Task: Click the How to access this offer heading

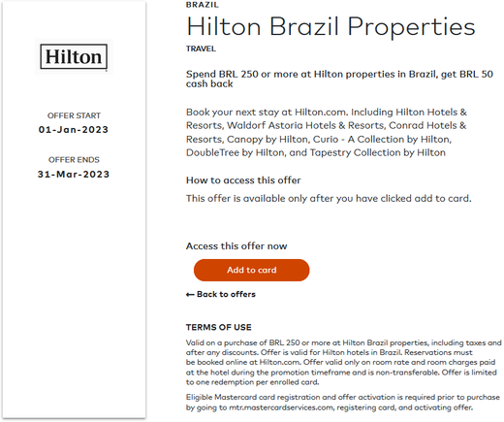Action: (243, 180)
